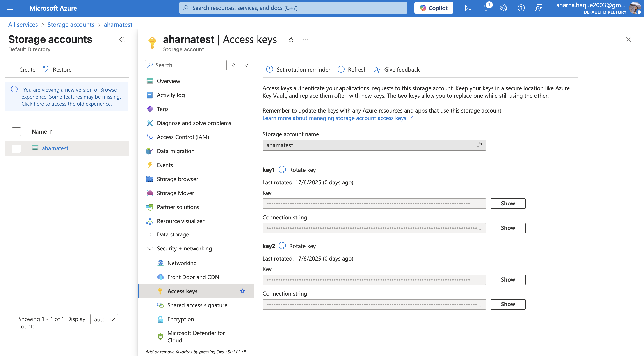The width and height of the screenshot is (644, 356).
Task: Favorite aharnatest with the title star
Action: 291,39
